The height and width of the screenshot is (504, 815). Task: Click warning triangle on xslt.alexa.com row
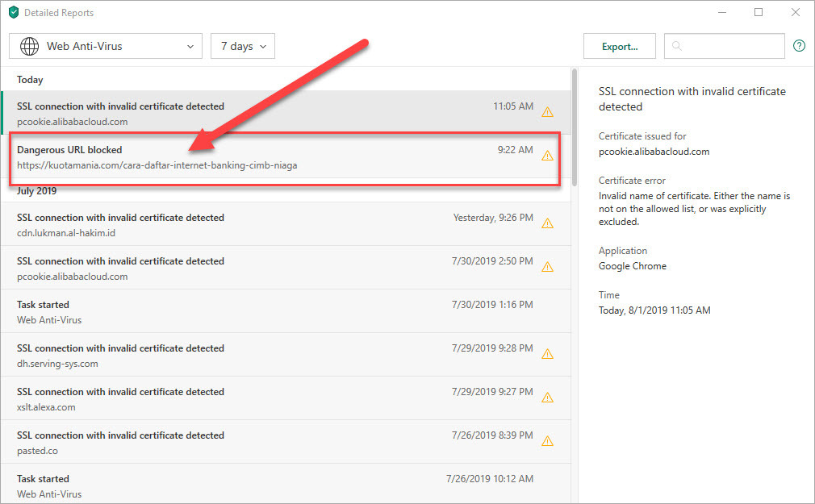pos(547,398)
